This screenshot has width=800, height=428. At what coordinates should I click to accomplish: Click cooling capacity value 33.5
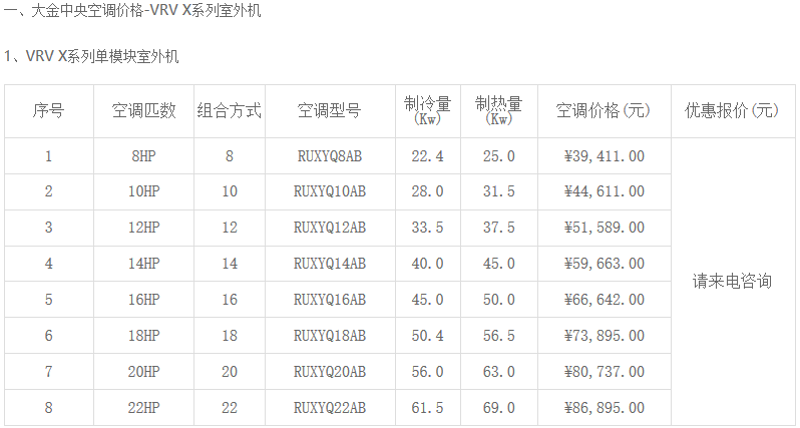pyautogui.click(x=428, y=227)
